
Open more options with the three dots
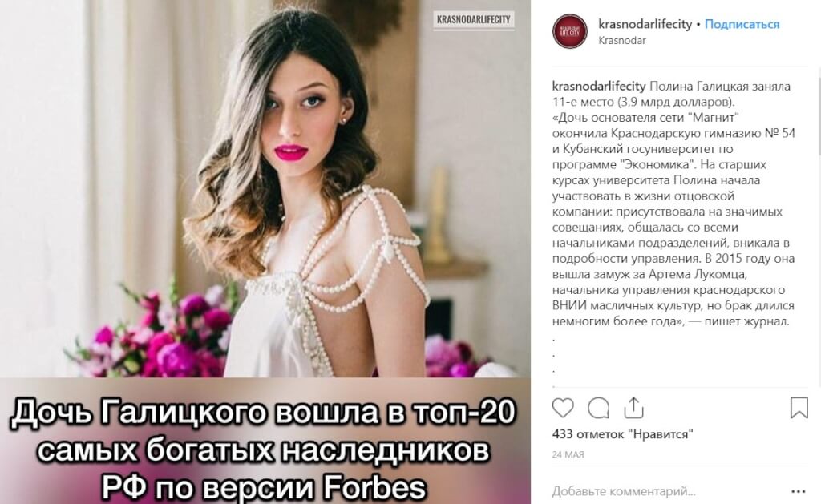click(799, 491)
